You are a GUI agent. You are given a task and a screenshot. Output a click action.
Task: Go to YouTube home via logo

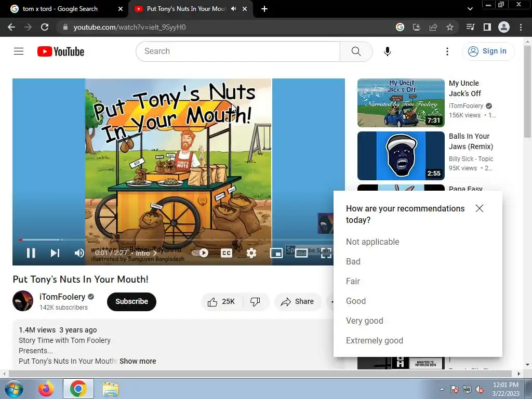click(61, 51)
